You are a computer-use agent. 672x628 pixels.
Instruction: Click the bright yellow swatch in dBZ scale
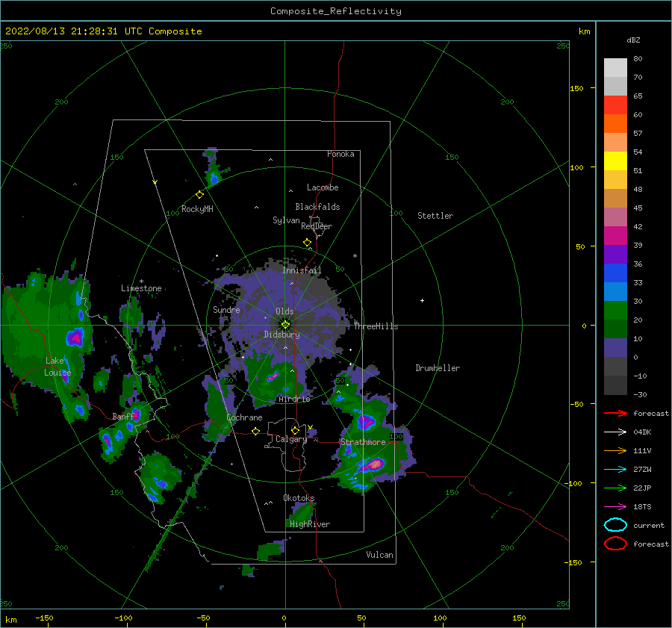615,161
